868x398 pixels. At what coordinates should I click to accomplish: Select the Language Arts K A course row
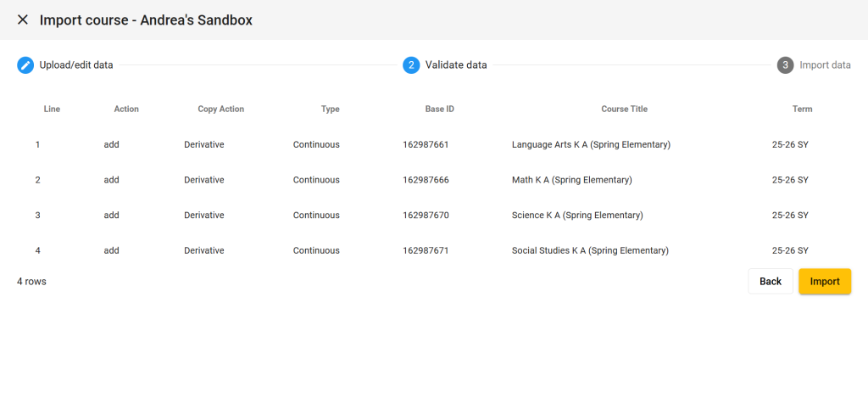pos(591,144)
